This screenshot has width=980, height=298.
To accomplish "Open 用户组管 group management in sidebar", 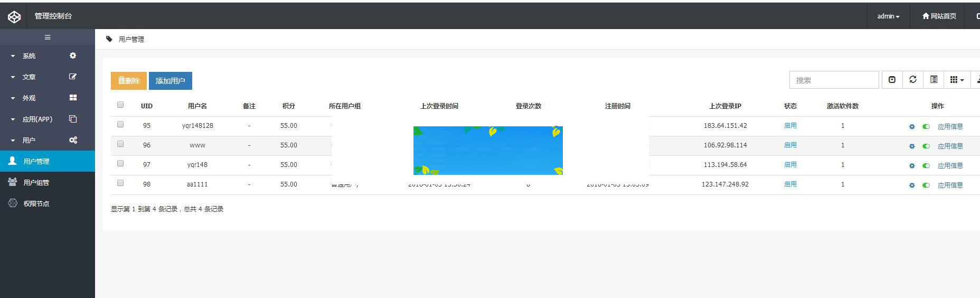I will (36, 182).
